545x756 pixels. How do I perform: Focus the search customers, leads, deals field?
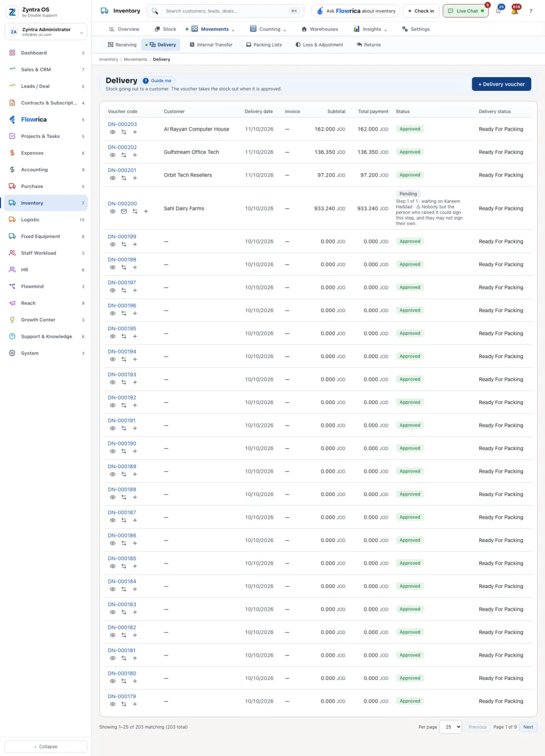[x=225, y=11]
